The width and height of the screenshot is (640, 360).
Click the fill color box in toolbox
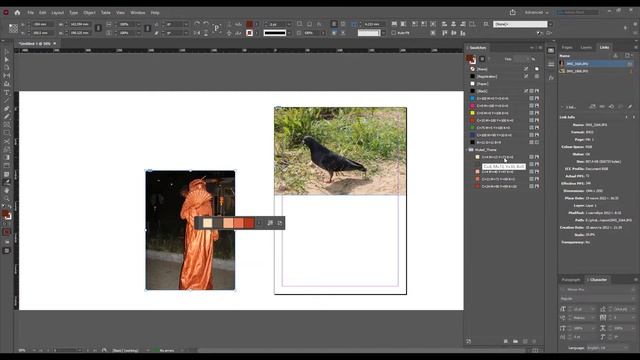[x=5, y=213]
